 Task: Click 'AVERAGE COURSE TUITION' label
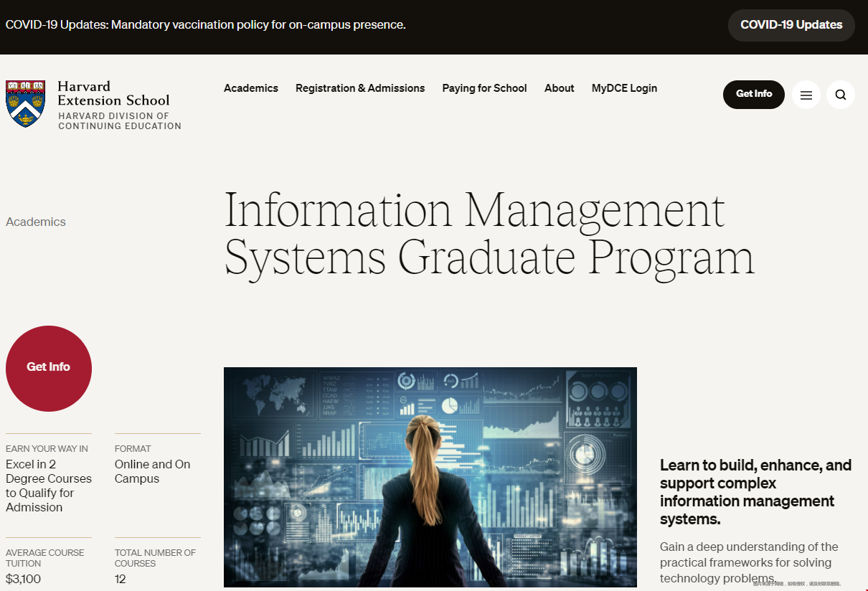[45, 558]
